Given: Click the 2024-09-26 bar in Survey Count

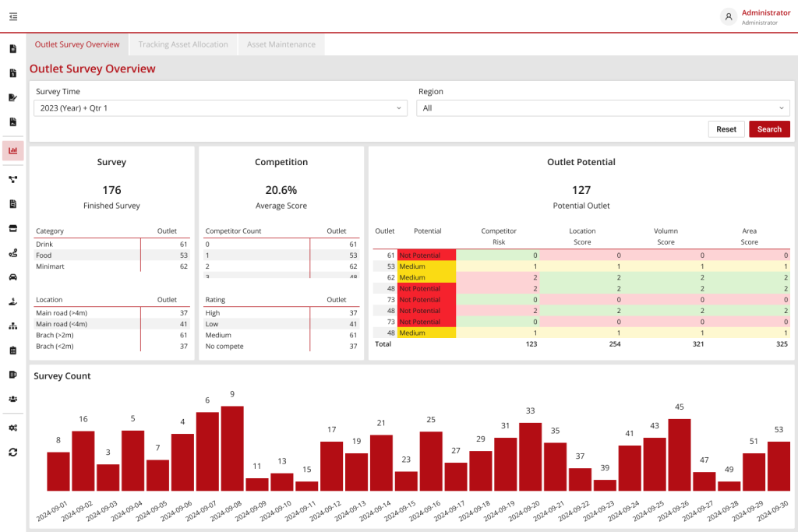Looking at the screenshot, I should point(679,455).
